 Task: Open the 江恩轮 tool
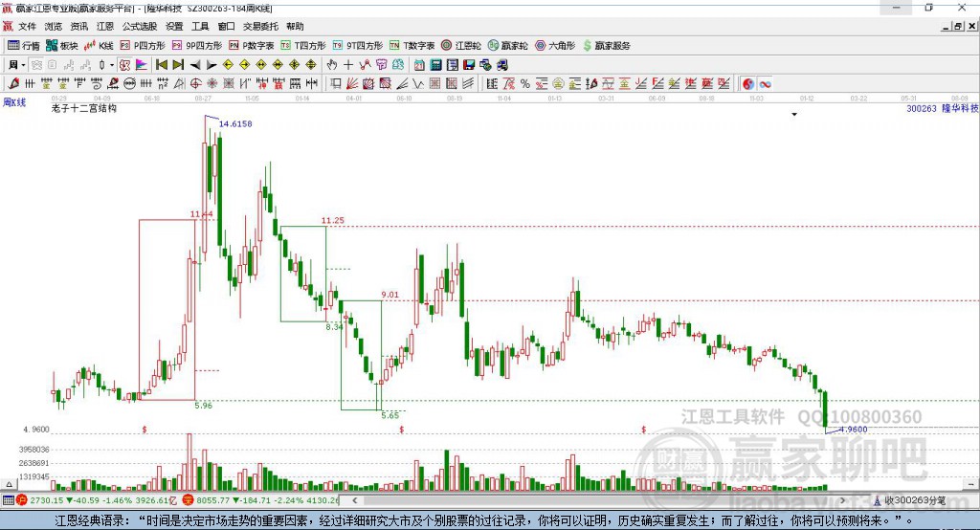pos(461,46)
